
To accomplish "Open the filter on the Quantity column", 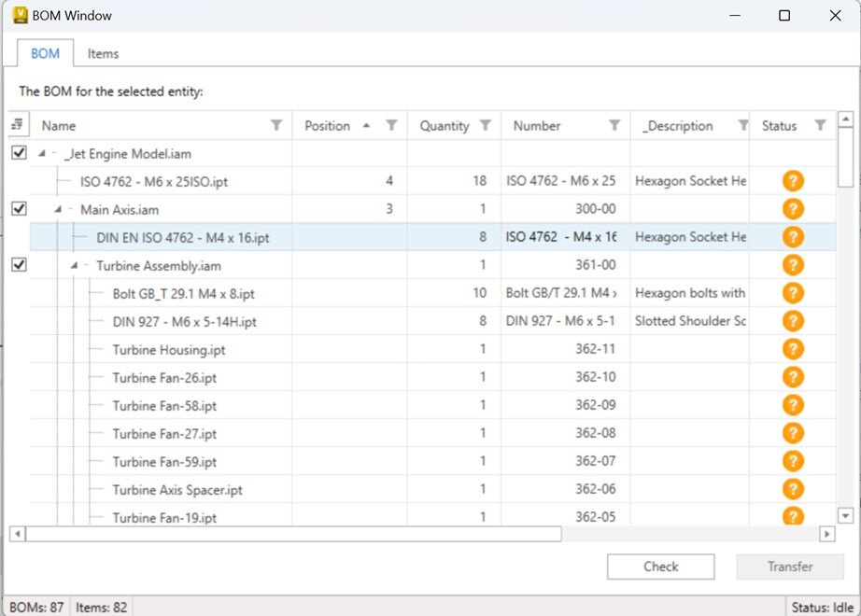I will pos(485,125).
